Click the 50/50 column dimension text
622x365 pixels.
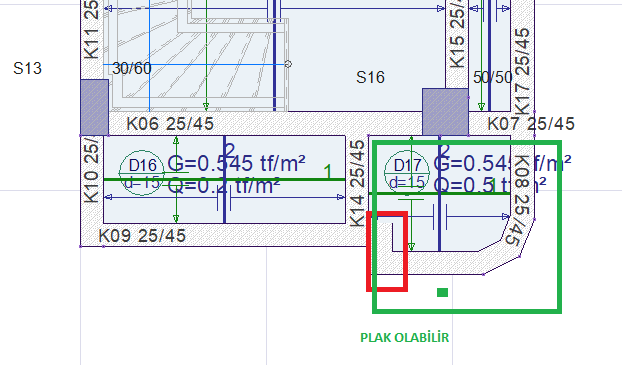(x=493, y=77)
